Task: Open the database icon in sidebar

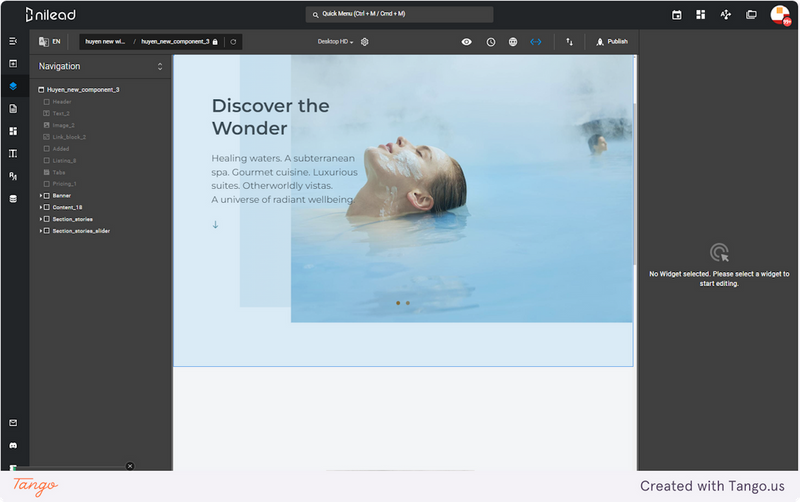Action: tap(13, 198)
